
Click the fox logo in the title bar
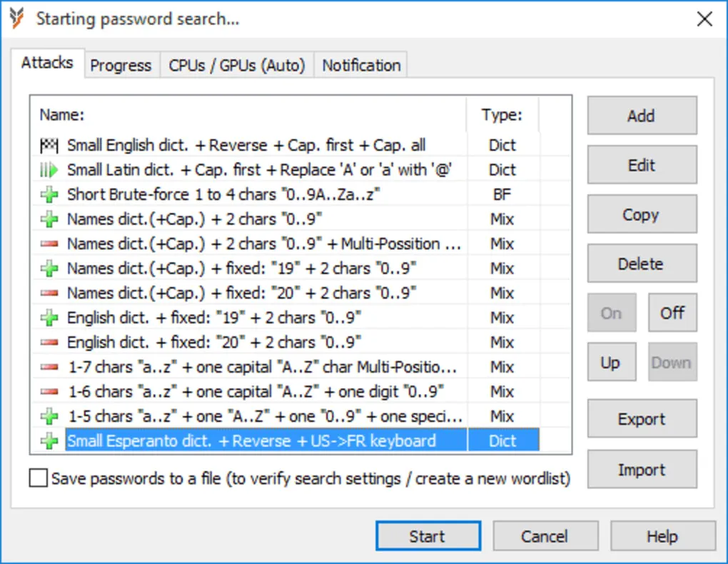pos(15,19)
